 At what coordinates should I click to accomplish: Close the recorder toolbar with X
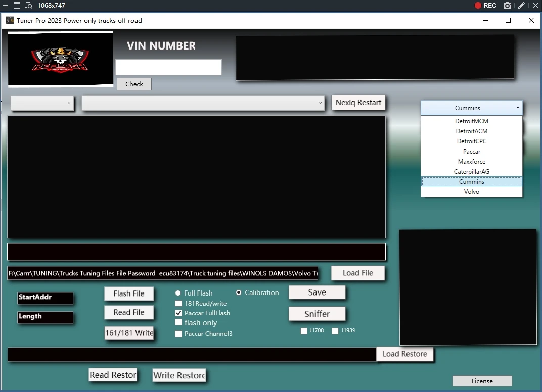(x=535, y=5)
